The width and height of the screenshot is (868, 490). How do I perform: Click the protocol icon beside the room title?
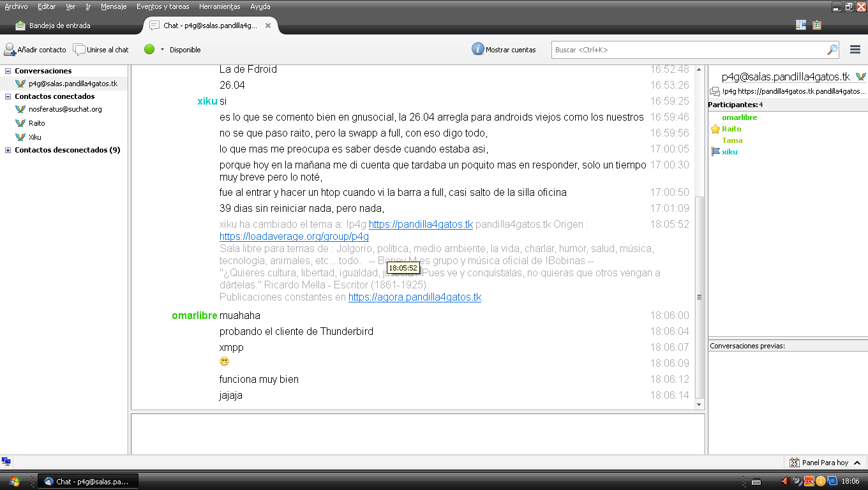860,77
